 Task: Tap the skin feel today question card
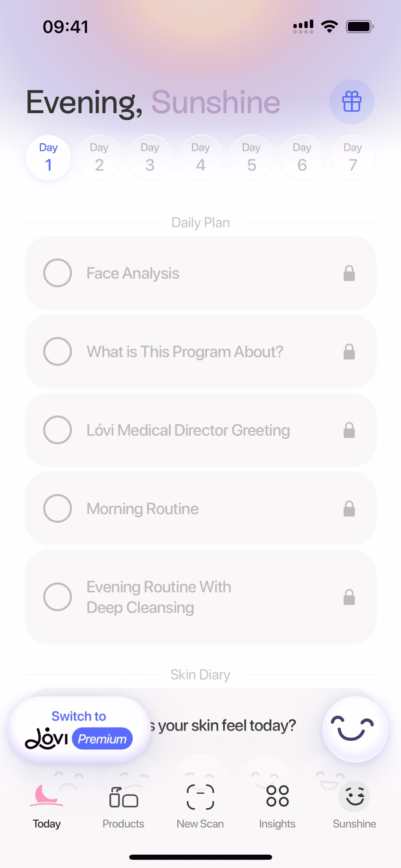point(226,726)
